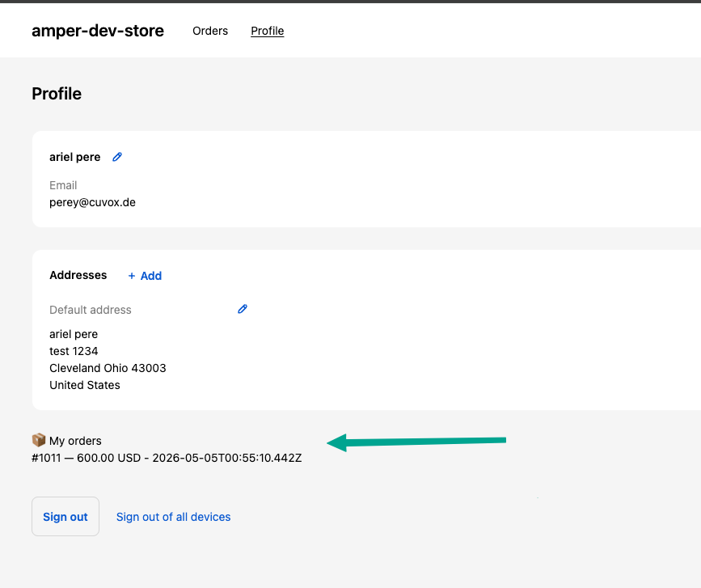Select United States country line
Viewport: 701px width, 588px height.
pos(85,385)
